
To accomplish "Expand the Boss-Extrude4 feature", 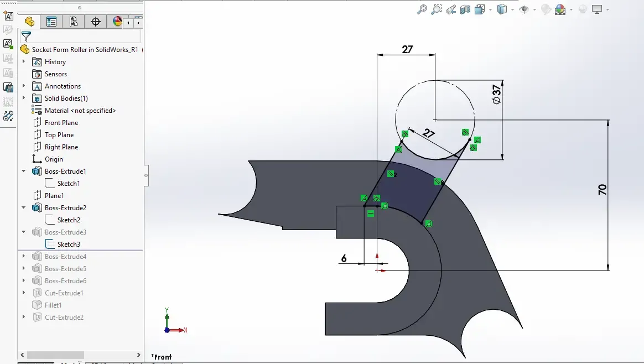I will pyautogui.click(x=23, y=256).
